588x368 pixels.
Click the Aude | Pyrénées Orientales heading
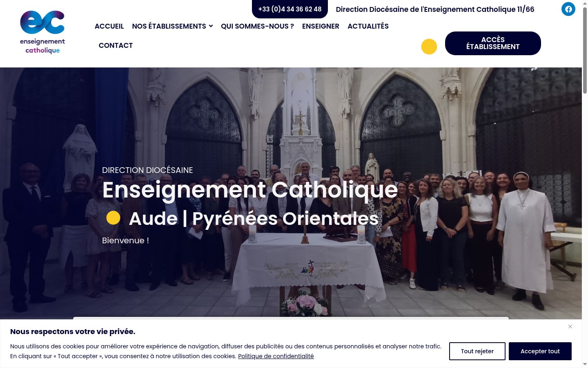[254, 218]
